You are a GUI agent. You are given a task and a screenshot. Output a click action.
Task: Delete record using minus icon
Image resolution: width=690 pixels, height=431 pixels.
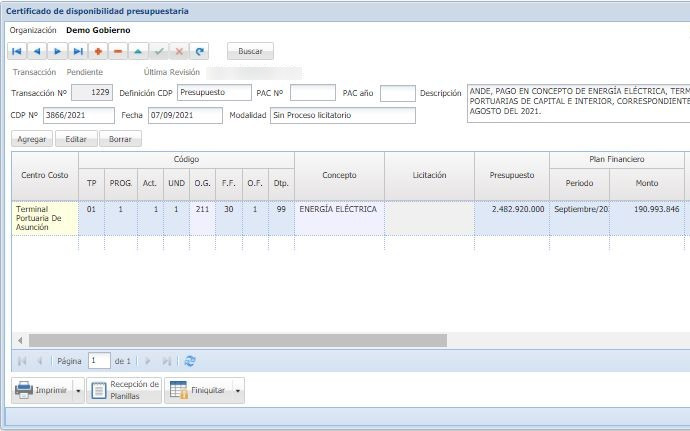(118, 52)
